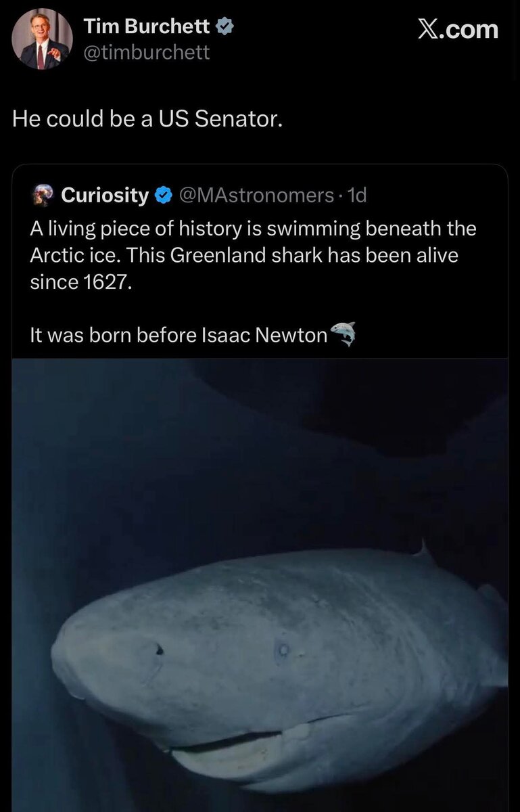Screen dimensions: 520x812
Task: Click the verified badge beside Tim Burchett
Action: tap(225, 27)
